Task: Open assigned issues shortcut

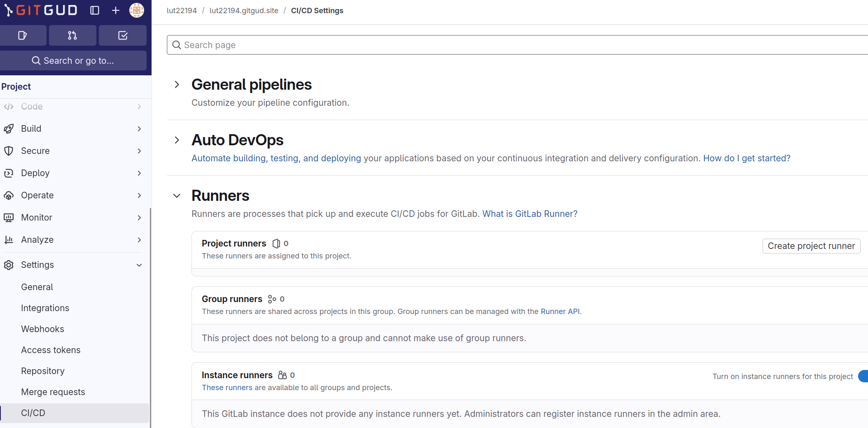Action: 23,35
